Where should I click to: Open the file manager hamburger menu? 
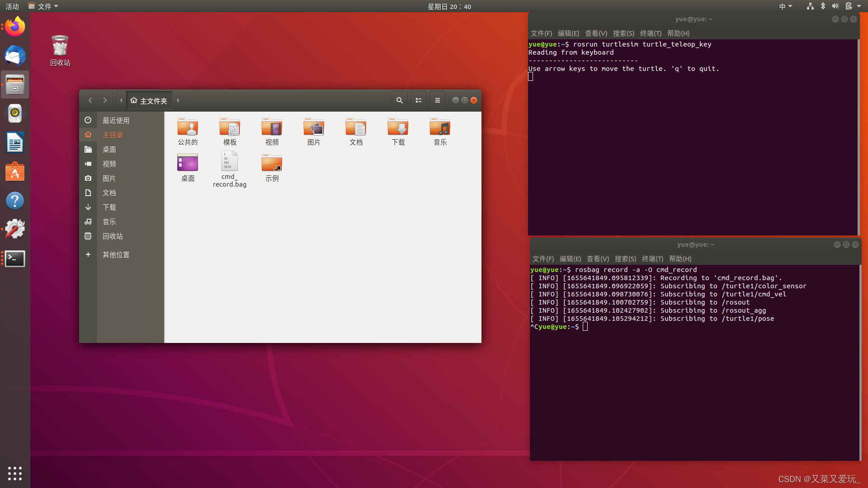pos(437,100)
